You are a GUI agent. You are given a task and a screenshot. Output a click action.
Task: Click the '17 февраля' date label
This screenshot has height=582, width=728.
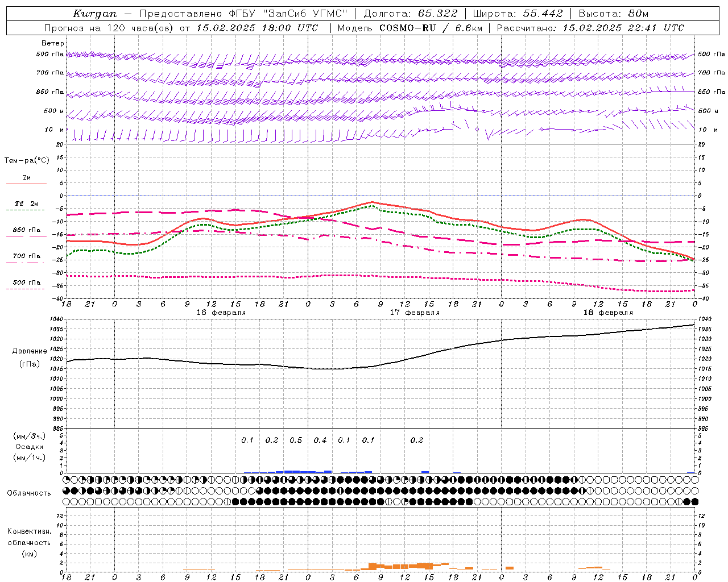pyautogui.click(x=415, y=312)
